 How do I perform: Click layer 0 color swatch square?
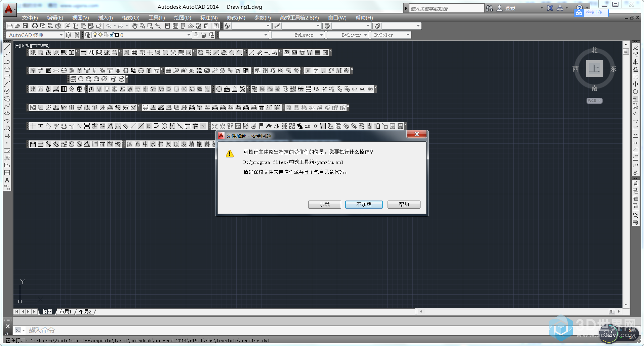(117, 35)
